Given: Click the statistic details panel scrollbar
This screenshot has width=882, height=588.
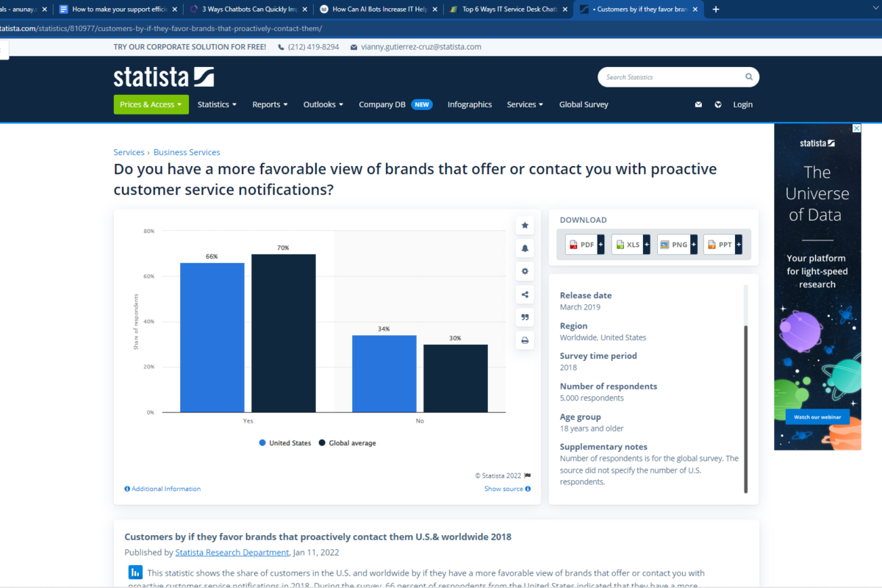Looking at the screenshot, I should (x=746, y=409).
